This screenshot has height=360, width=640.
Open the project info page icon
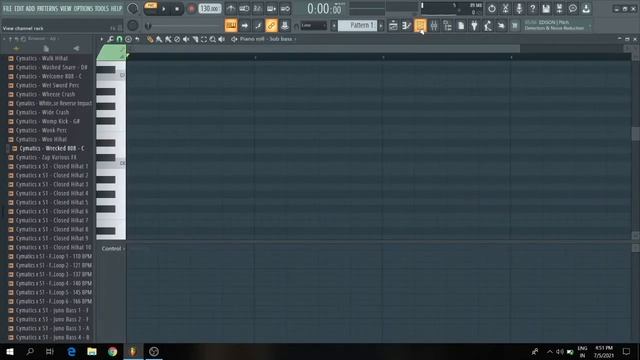(x=461, y=26)
